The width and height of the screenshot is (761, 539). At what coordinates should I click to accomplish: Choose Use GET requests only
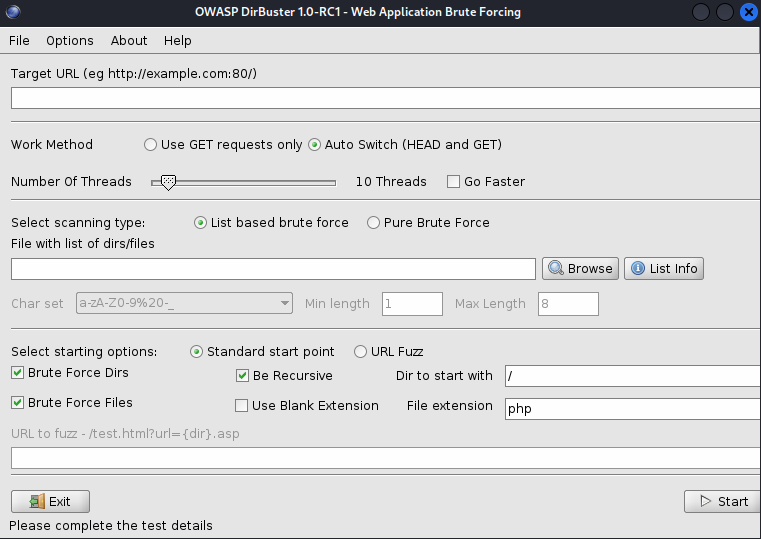[x=151, y=145]
